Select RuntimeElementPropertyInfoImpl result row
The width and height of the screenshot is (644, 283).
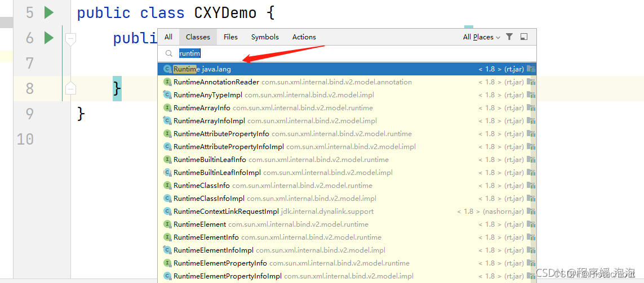pos(347,276)
